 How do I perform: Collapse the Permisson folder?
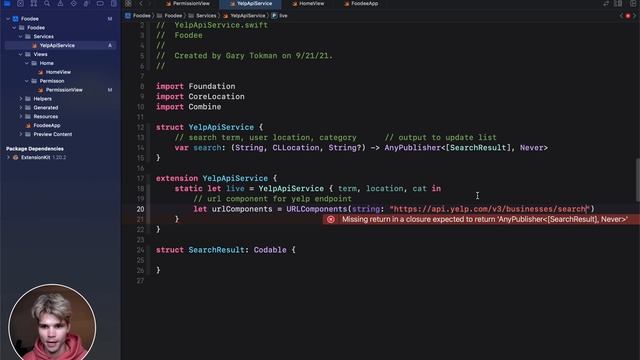(x=27, y=81)
